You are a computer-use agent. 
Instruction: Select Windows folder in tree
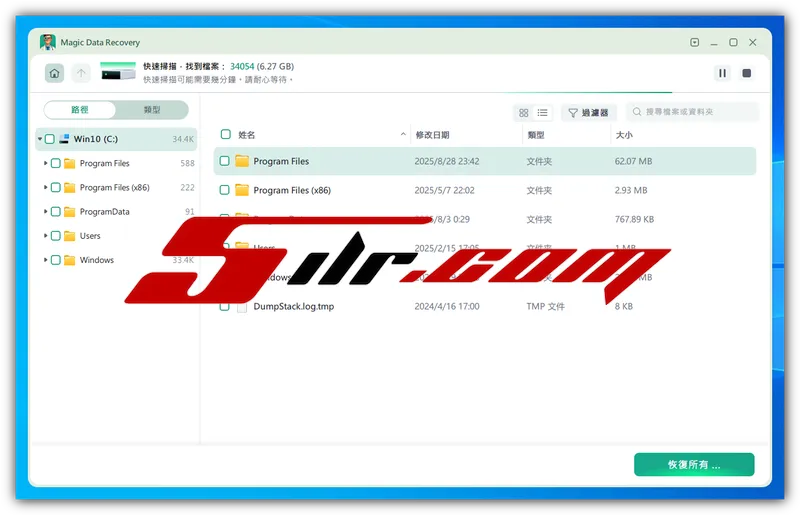click(96, 260)
